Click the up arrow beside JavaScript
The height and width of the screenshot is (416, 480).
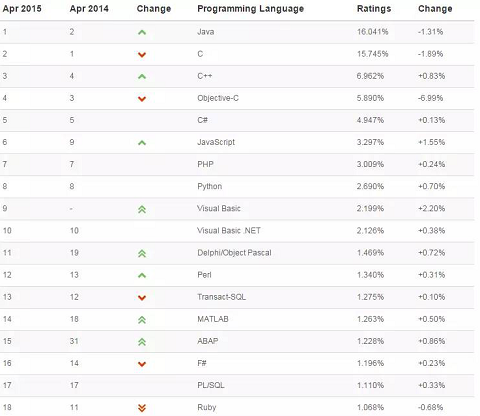tap(142, 143)
